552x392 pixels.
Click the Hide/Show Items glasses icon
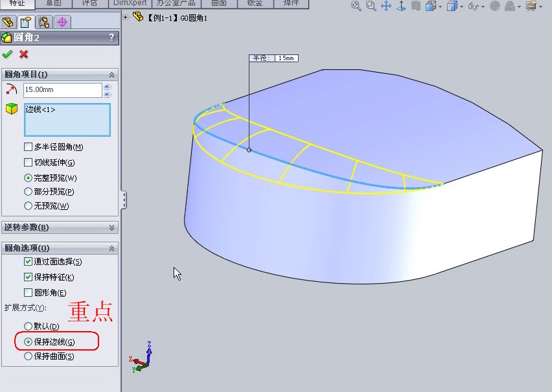(x=474, y=6)
